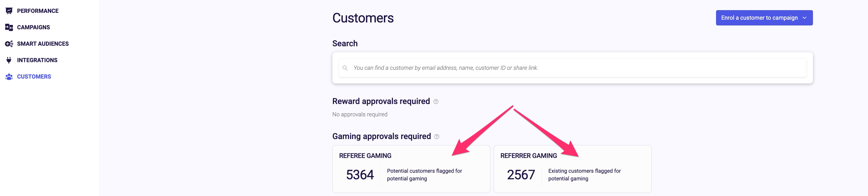Open the Referrer Gaming card
Screen dimensions: 868x196
pos(573,169)
